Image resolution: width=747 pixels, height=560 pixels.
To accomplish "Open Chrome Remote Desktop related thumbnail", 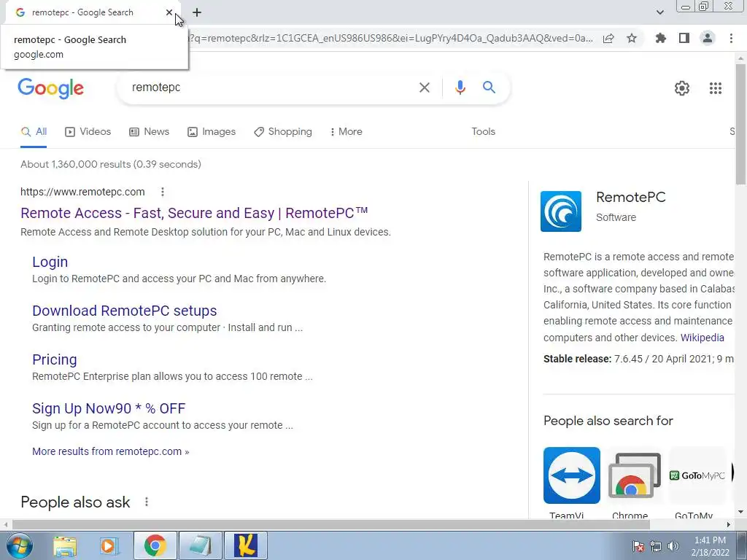I will [x=635, y=475].
